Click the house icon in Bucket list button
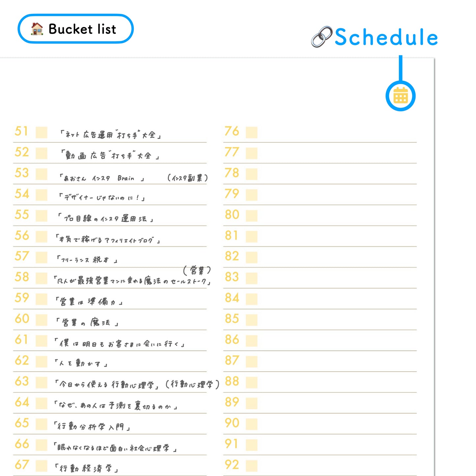The width and height of the screenshot is (476, 476). click(37, 29)
